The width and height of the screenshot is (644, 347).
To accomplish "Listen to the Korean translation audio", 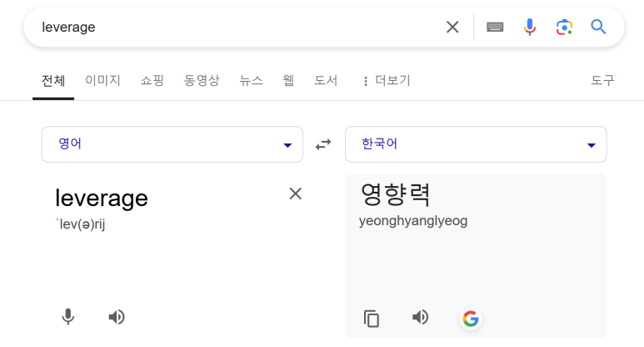I will 420,317.
